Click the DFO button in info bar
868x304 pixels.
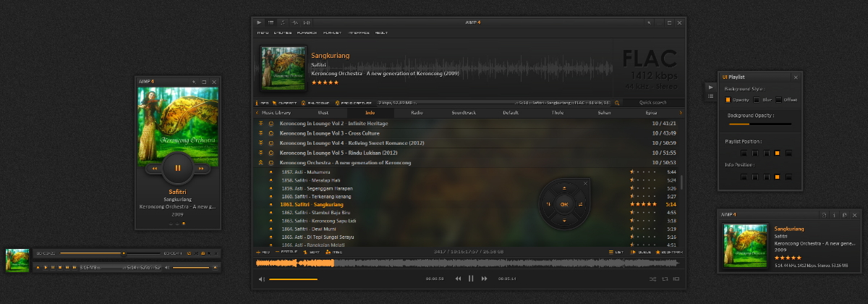(x=263, y=103)
